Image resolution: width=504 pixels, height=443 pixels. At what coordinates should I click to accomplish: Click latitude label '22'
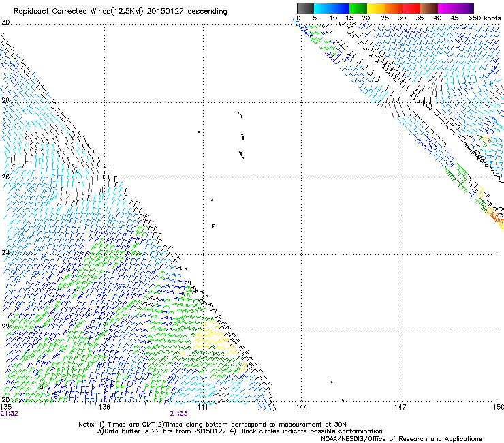pyautogui.click(x=5, y=326)
